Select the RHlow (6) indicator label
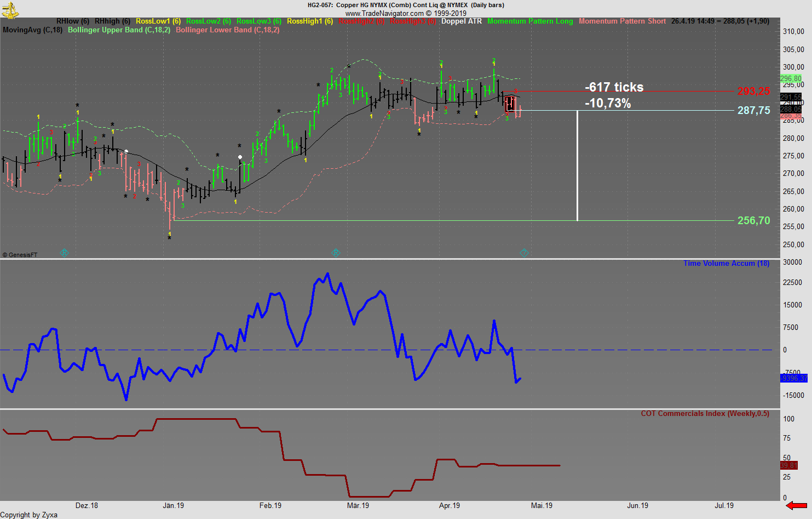 pyautogui.click(x=73, y=21)
